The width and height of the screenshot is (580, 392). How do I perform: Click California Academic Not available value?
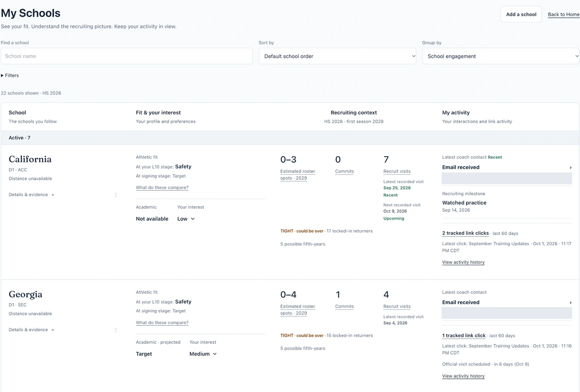coord(152,219)
